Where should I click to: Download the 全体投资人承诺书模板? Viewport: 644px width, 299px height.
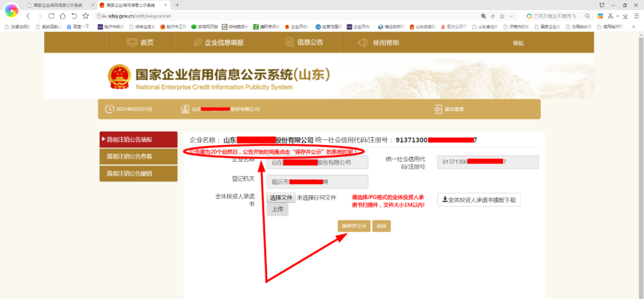point(479,200)
